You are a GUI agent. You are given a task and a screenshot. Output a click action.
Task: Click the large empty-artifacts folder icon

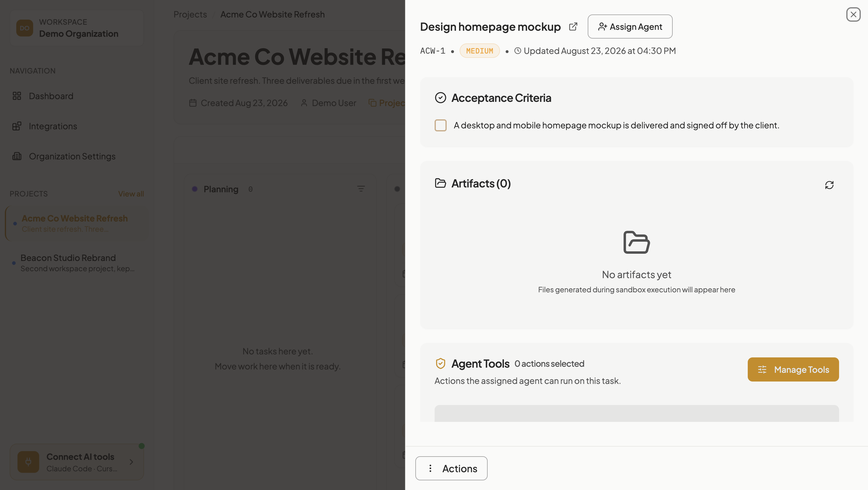[x=637, y=242]
